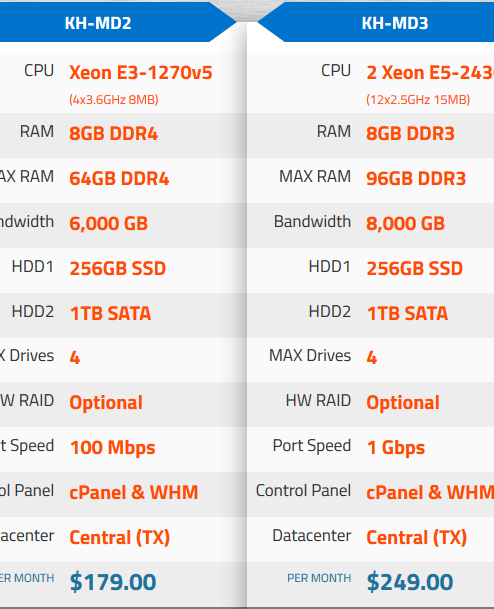This screenshot has width=494, height=609.
Task: Click KH-MD2 1TB SATA HDD2 value
Action: tap(110, 313)
